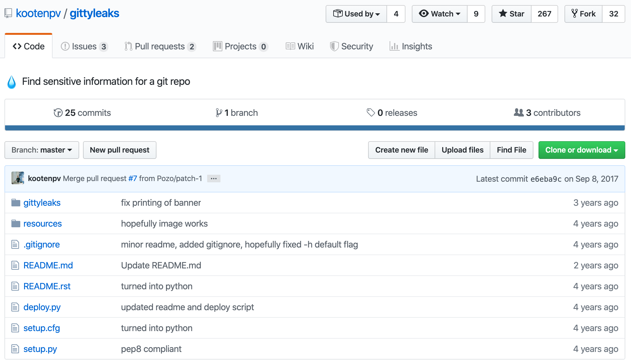Click the Create new file button
The image size is (631, 364).
402,150
